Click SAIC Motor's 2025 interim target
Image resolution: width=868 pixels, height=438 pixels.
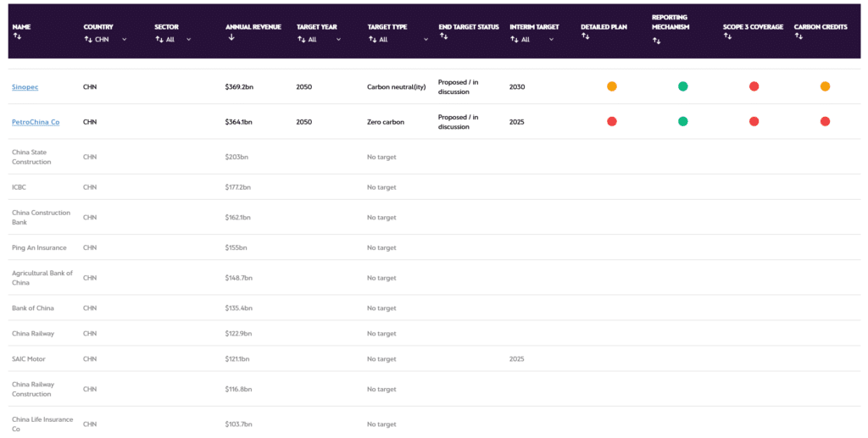pos(516,359)
